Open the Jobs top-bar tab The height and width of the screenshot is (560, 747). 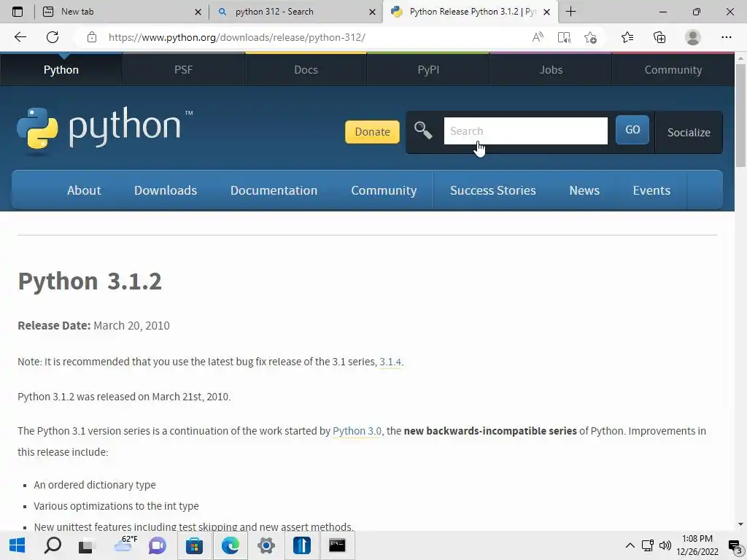click(x=551, y=69)
